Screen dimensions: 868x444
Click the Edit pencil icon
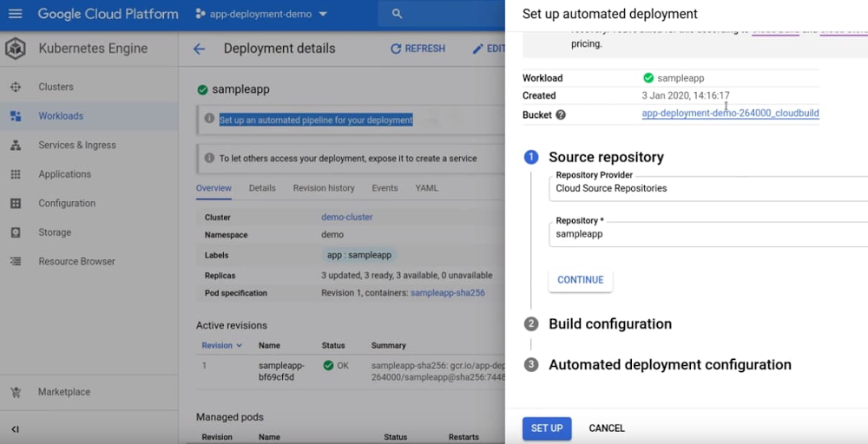477,49
